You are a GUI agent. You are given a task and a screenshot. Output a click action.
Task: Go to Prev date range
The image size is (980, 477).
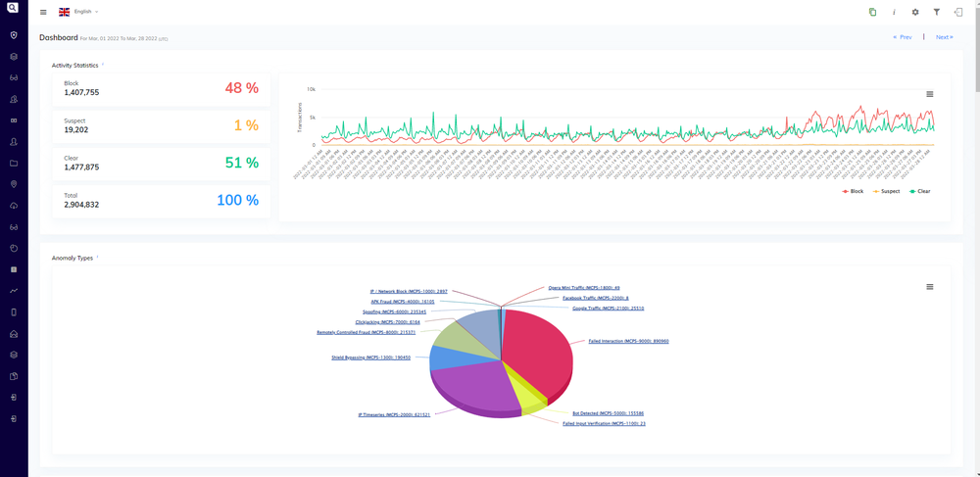tap(902, 37)
